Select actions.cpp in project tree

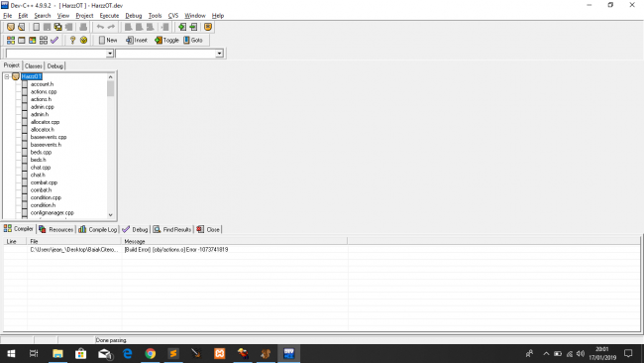[44, 91]
